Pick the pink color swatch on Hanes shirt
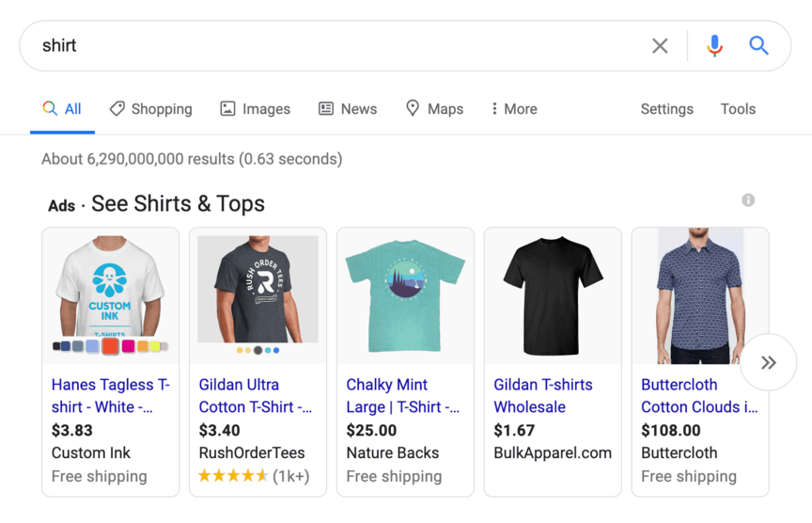Viewport: 812px width, 523px height. (129, 346)
